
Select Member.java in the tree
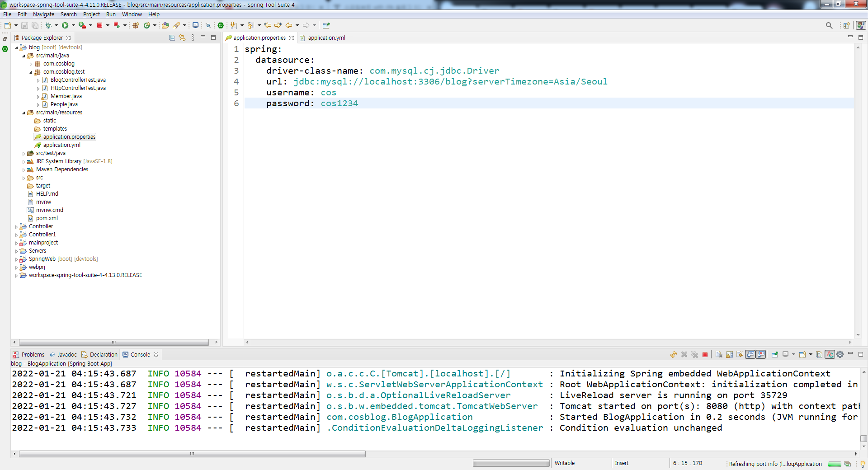click(66, 96)
